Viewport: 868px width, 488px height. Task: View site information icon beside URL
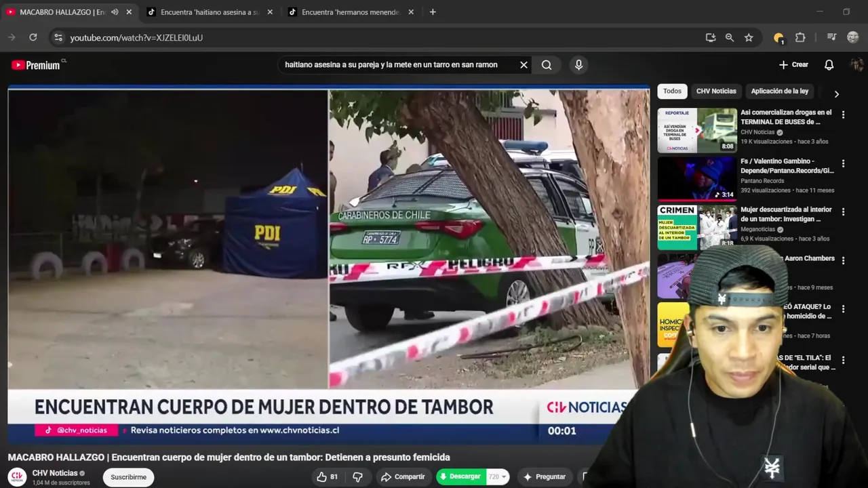pos(58,38)
